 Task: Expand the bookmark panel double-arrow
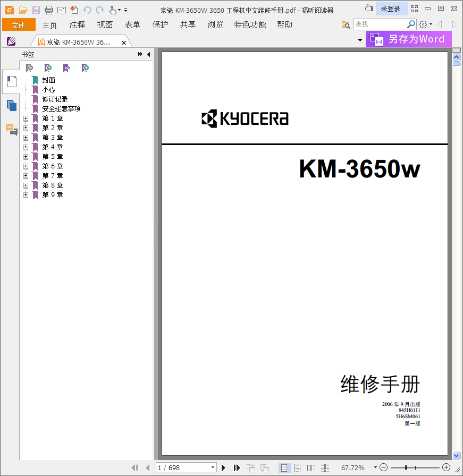(140, 54)
